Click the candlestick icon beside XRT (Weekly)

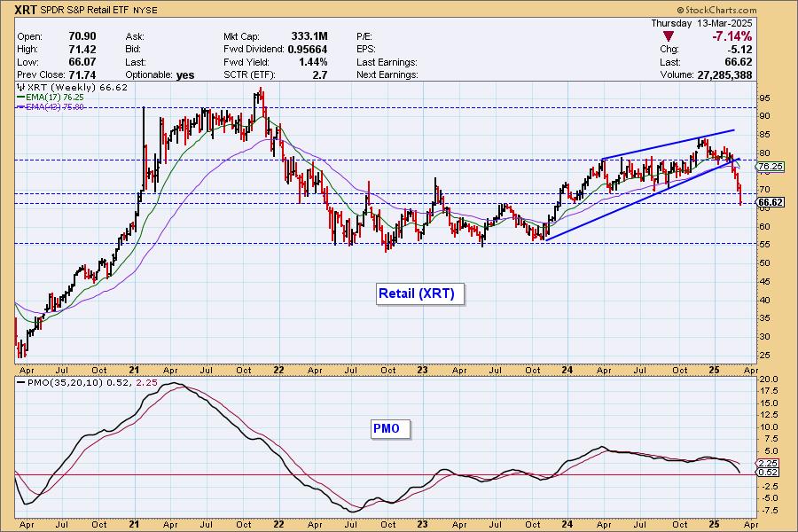[x=21, y=87]
